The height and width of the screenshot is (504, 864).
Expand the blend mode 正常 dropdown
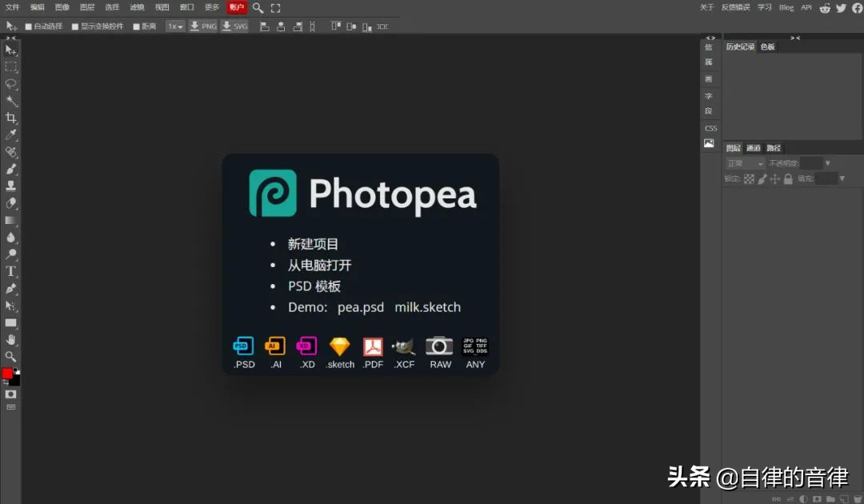tap(745, 163)
